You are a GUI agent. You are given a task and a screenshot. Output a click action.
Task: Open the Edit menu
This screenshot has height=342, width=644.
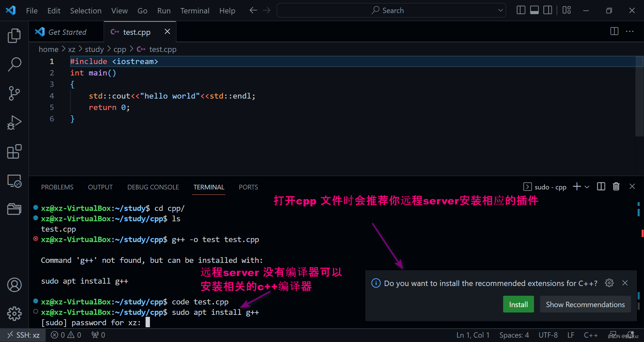54,11
